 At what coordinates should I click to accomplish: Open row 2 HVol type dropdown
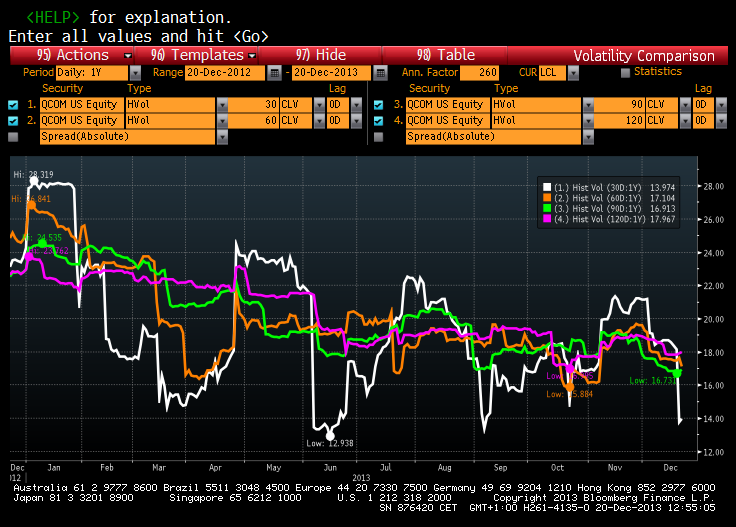pyautogui.click(x=222, y=121)
